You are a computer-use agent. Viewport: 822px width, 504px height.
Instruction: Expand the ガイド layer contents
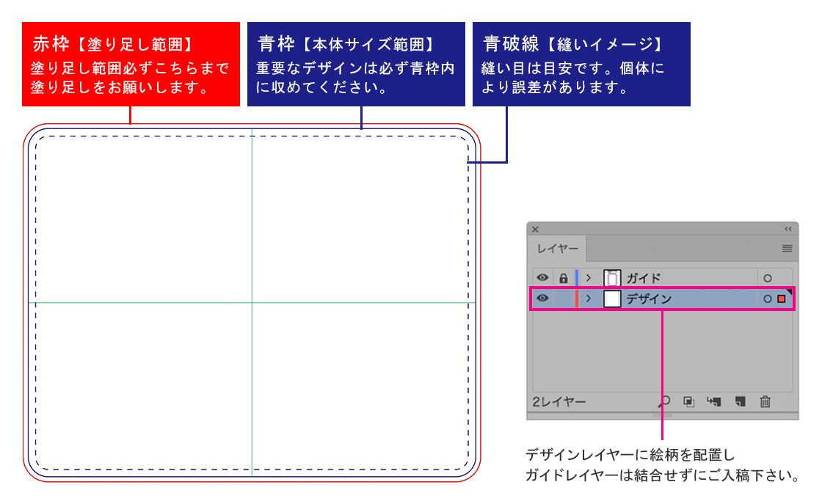coord(589,278)
